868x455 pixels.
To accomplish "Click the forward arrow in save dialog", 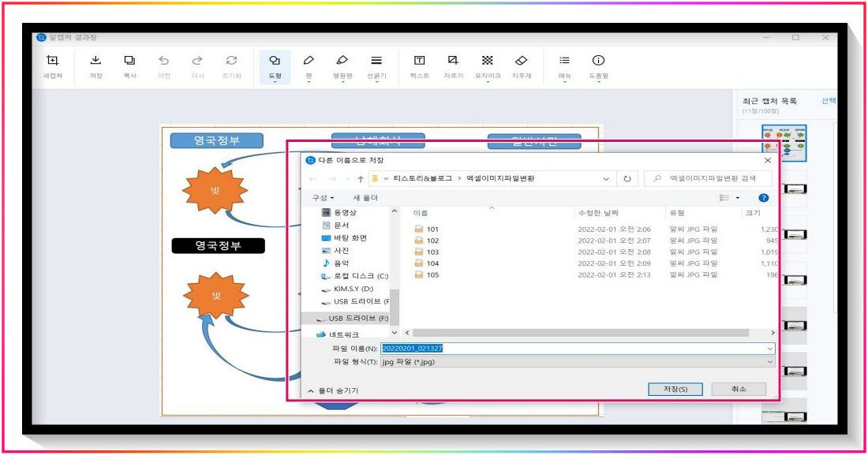I will click(332, 179).
